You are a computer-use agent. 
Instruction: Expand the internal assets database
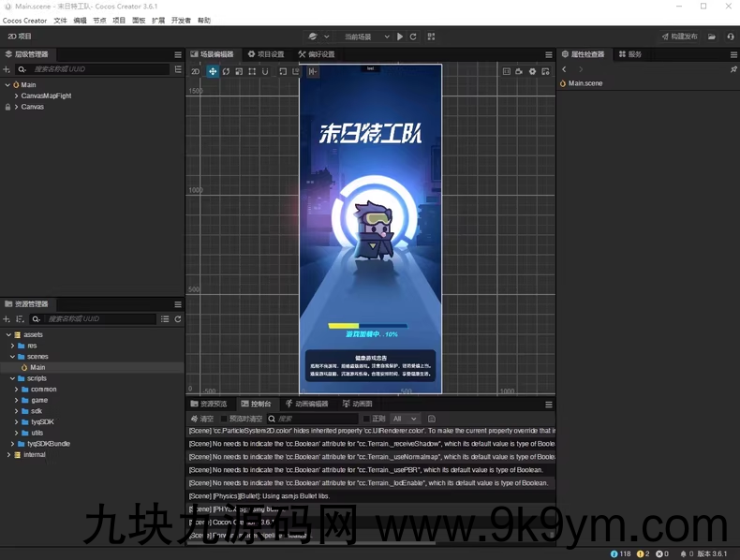8,455
